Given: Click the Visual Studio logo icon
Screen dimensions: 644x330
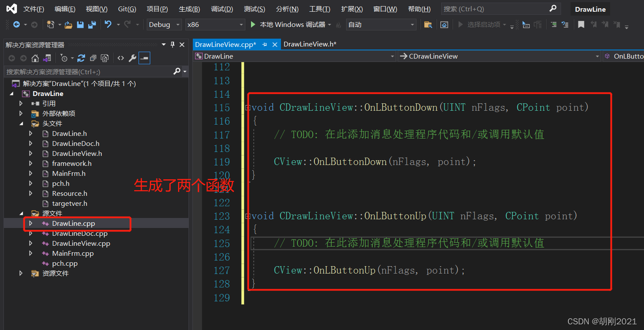Looking at the screenshot, I should [x=12, y=9].
